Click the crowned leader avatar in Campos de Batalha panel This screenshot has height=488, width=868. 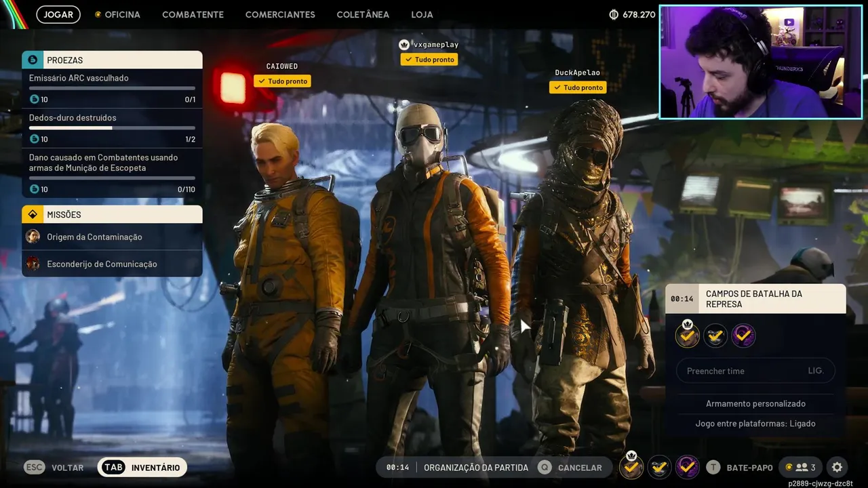coord(688,335)
